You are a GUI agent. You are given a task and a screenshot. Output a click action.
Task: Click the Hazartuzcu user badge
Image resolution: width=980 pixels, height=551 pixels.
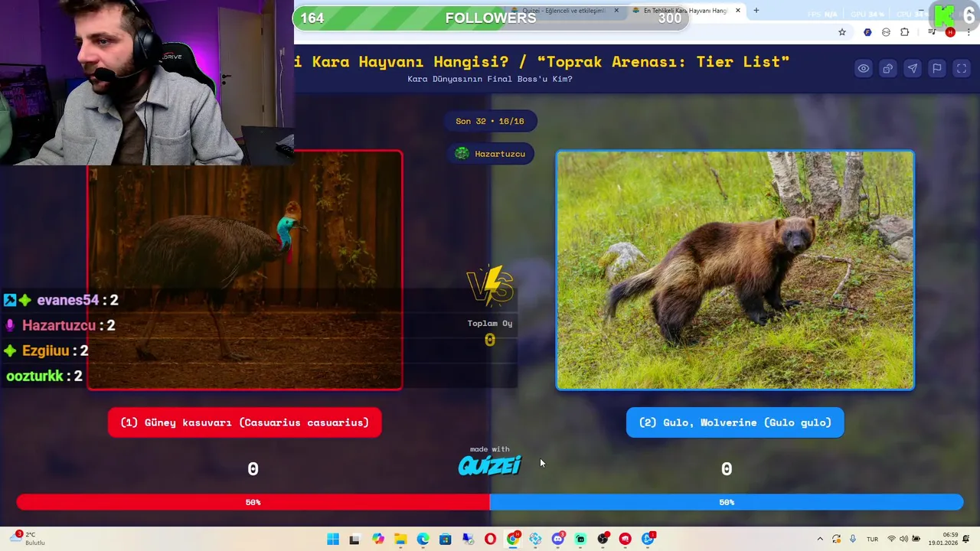click(491, 154)
